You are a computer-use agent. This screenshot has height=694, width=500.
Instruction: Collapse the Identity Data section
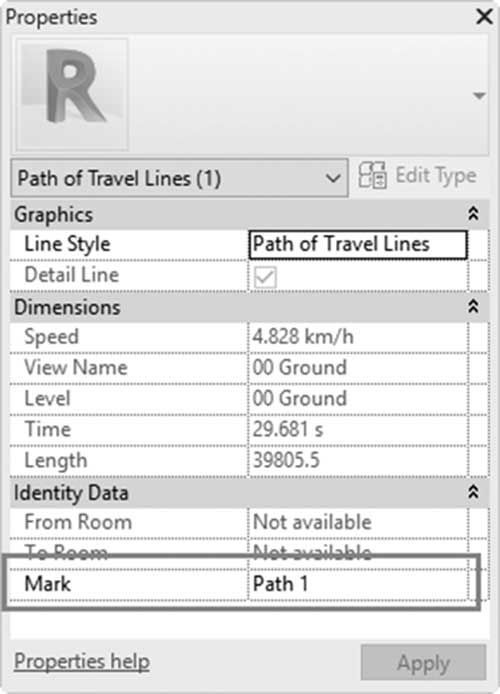(473, 492)
